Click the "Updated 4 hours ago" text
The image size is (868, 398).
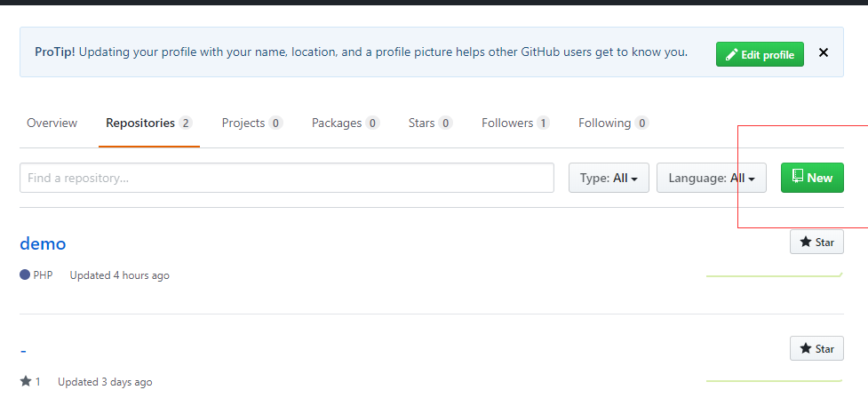(120, 275)
